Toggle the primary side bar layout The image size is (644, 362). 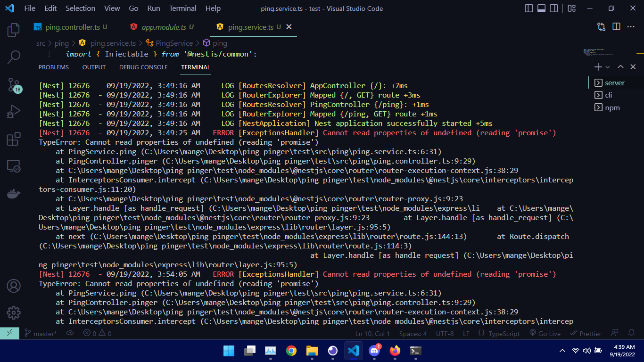[x=529, y=8]
